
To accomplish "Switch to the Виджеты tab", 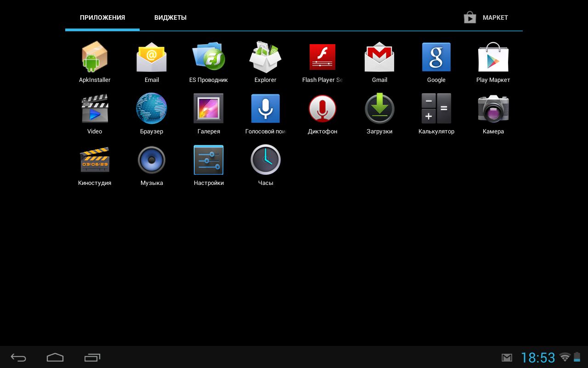I will (x=170, y=17).
